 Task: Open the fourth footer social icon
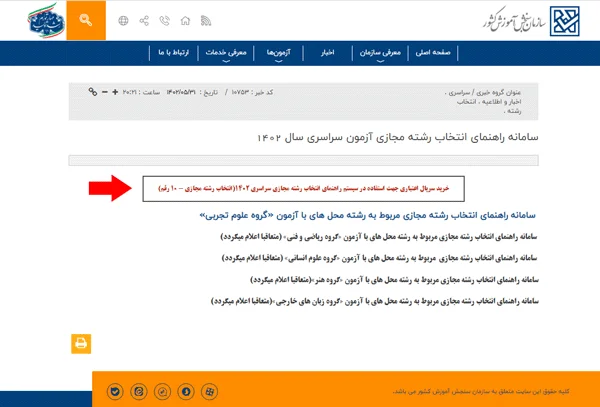click(186, 391)
